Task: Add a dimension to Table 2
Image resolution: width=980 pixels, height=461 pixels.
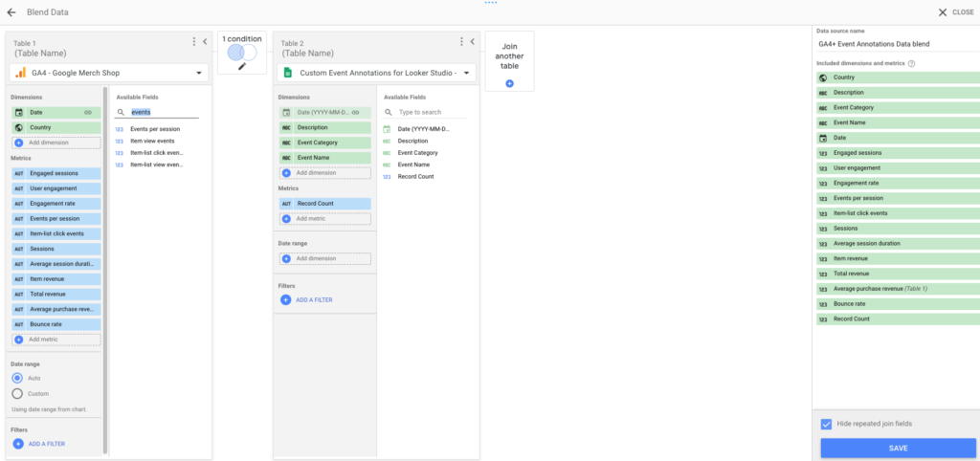Action: (x=324, y=173)
